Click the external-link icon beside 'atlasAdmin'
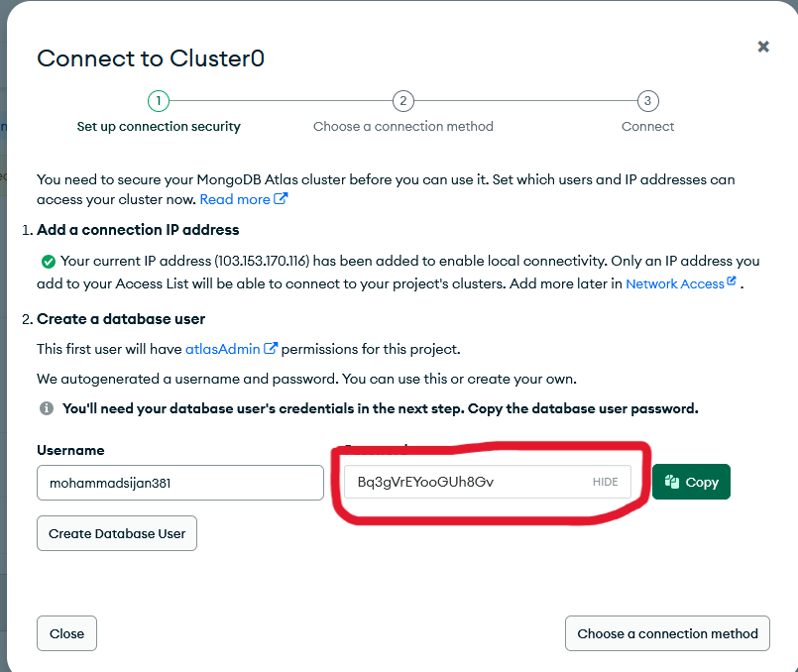The height and width of the screenshot is (672, 798). coord(271,349)
